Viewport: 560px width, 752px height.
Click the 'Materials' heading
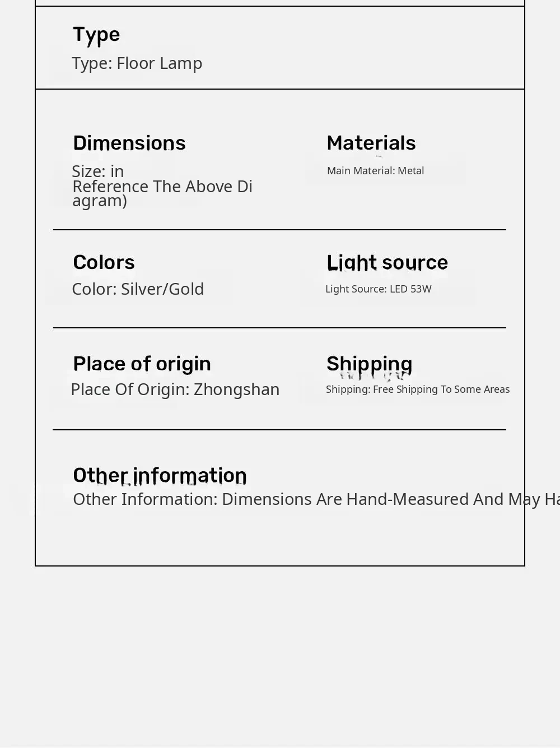click(x=371, y=143)
